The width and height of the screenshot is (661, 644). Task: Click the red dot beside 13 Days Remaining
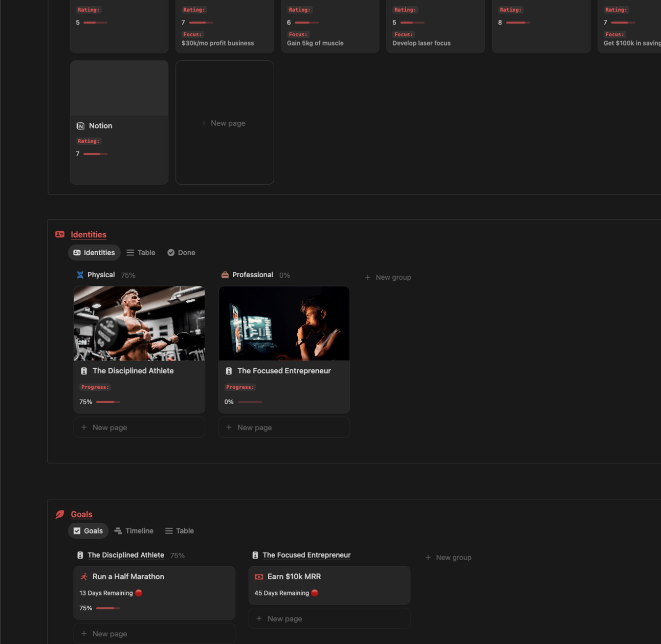click(139, 593)
